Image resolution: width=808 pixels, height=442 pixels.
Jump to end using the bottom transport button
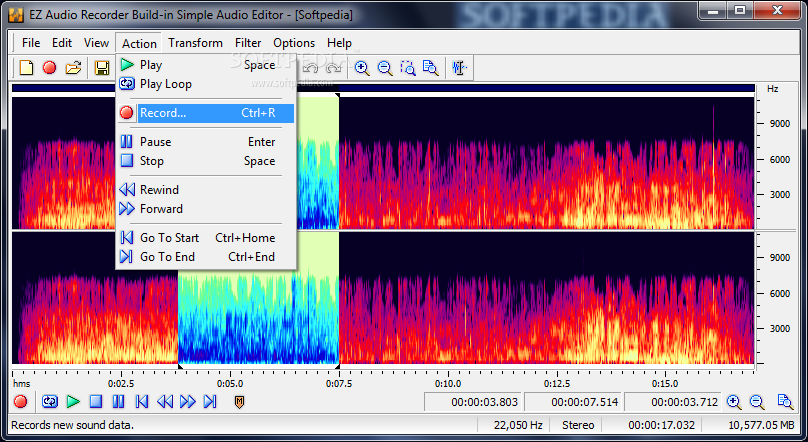point(210,401)
